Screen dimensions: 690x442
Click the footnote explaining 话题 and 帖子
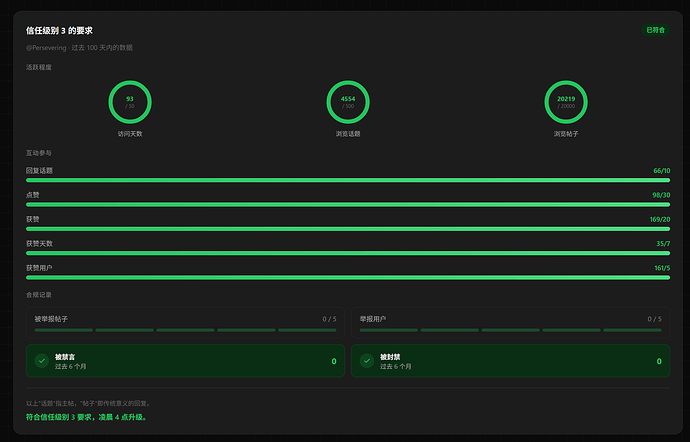(x=88, y=403)
